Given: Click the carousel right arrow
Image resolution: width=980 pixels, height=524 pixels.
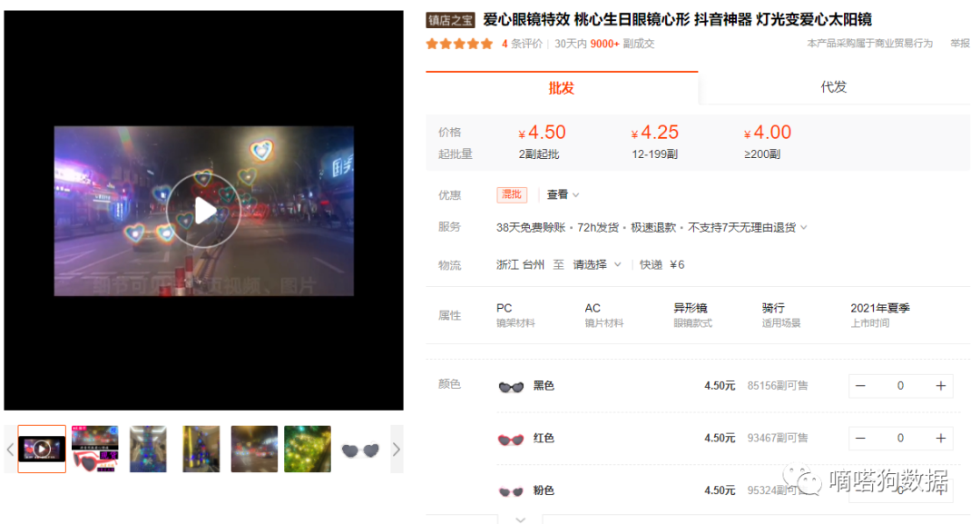Looking at the screenshot, I should pos(397,449).
